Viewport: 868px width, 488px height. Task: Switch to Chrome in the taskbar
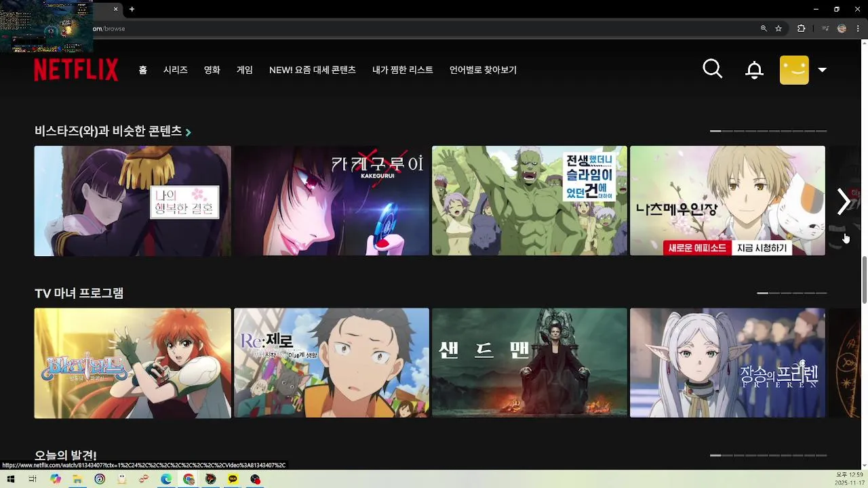click(x=189, y=479)
